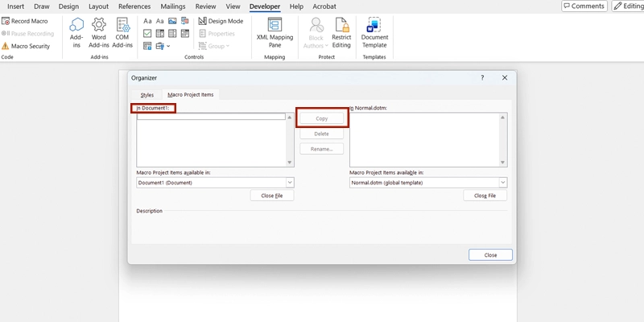Click down scroll arrow of Document1 list
644x322 pixels.
point(290,163)
